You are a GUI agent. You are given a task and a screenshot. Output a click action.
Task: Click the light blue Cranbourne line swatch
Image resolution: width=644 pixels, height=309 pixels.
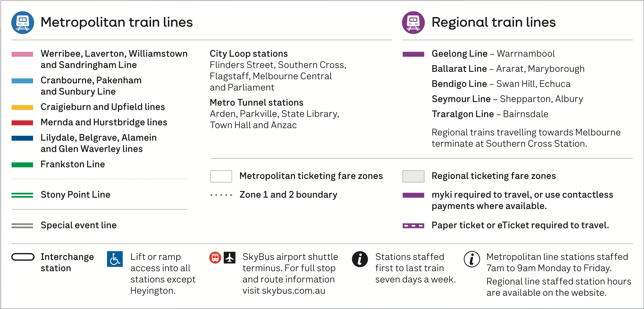22,81
